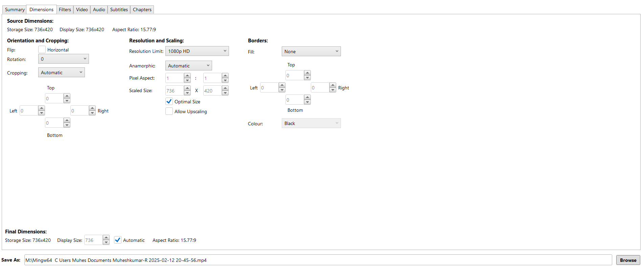Click the Scaled Size width field
644x271 pixels.
pyautogui.click(x=175, y=90)
